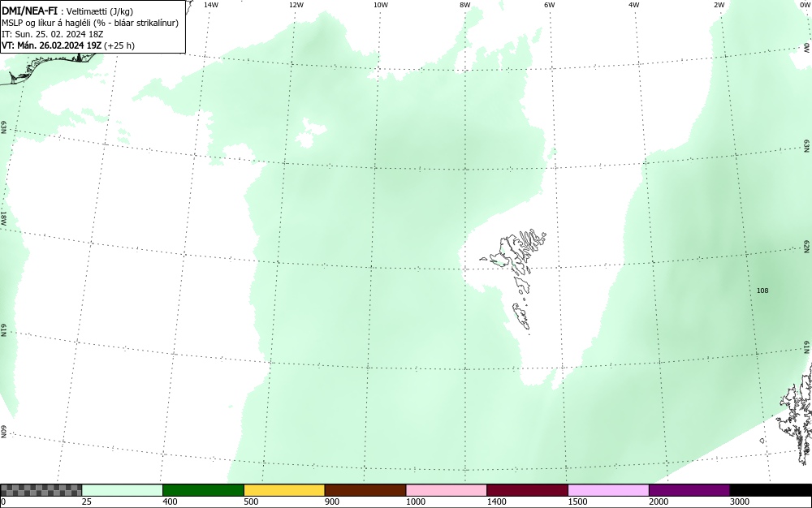Viewport: 812px width, 508px height.
Task: Click the legend value "900"
Action: (332, 502)
